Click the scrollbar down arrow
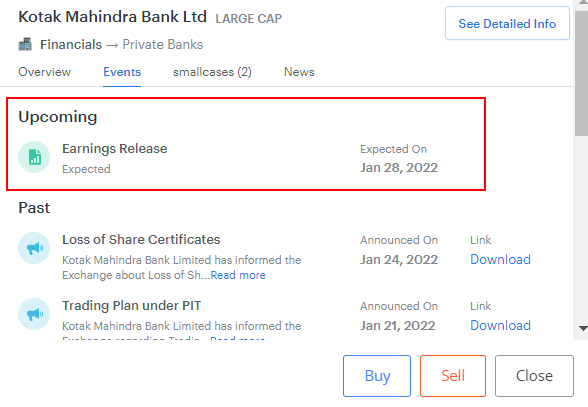Viewport: 588px width, 407px height. pyautogui.click(x=583, y=328)
